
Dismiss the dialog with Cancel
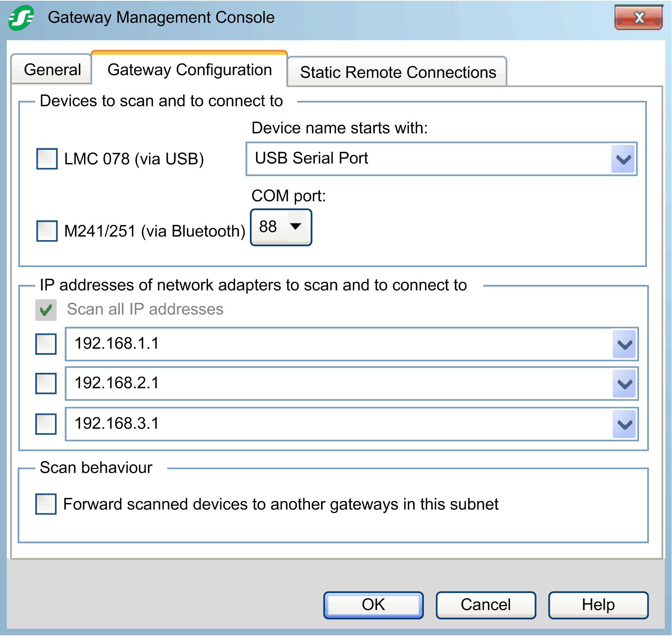click(x=485, y=604)
